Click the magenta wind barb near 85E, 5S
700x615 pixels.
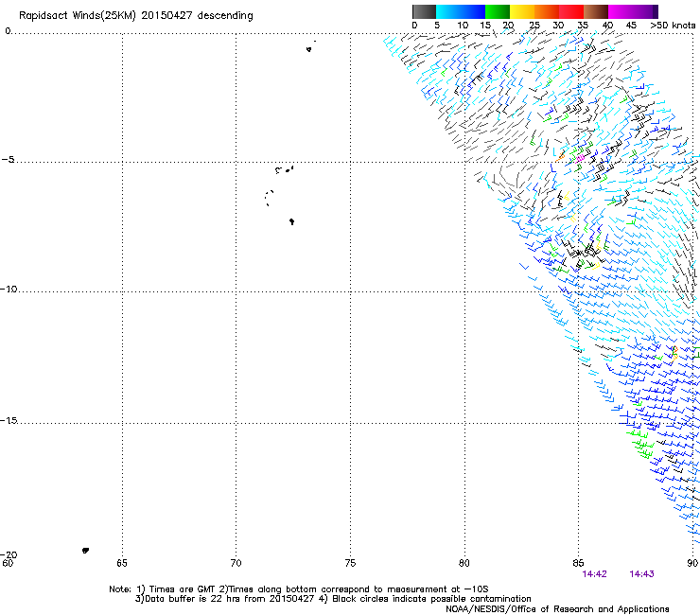coord(581,158)
